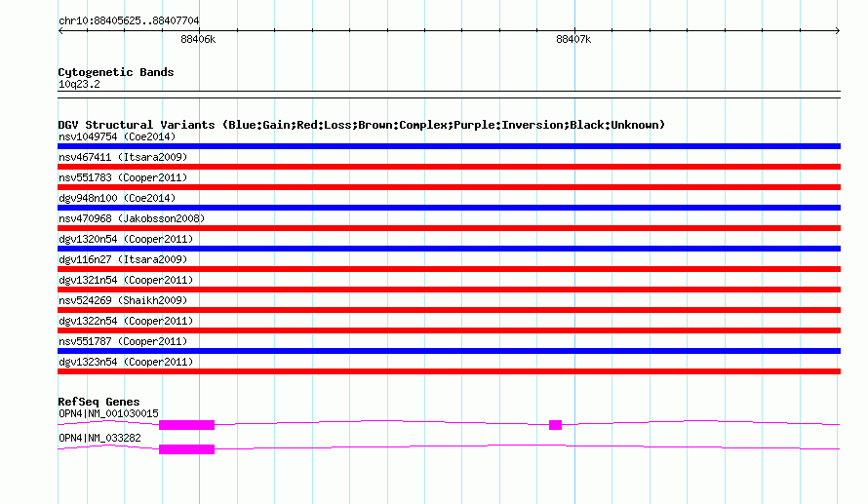Screen dimensions: 868x504
Task: Click the red dgv1322n54 variant bar
Action: tap(449, 330)
